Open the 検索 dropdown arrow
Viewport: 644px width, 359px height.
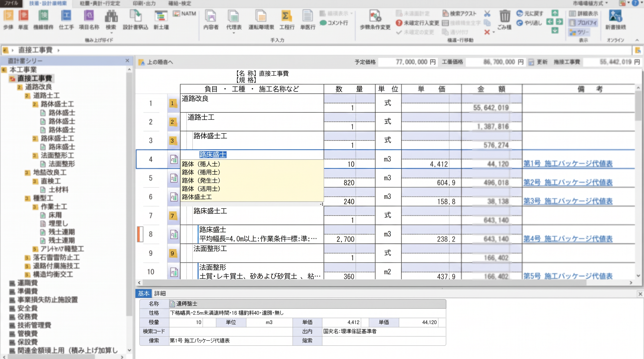tap(111, 33)
